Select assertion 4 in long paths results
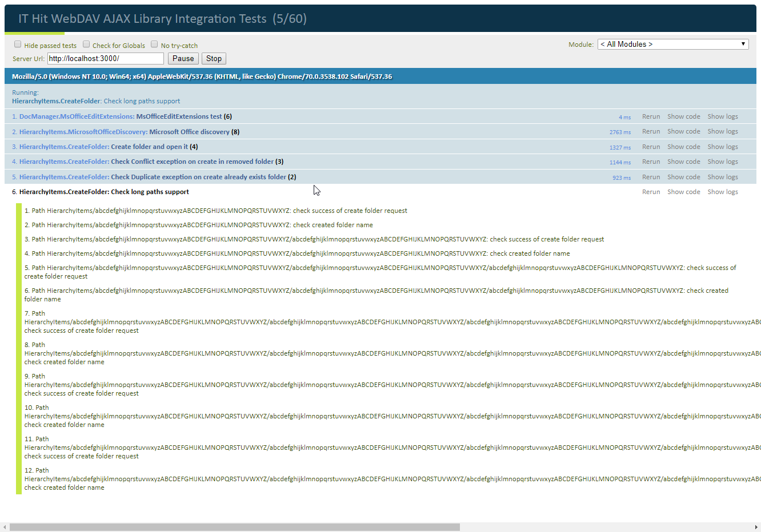 [x=297, y=253]
